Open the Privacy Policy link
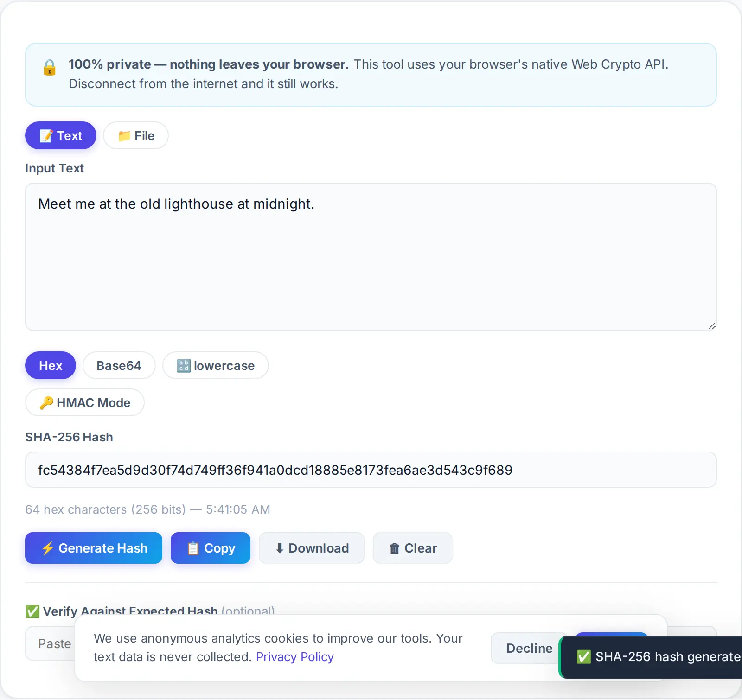The image size is (742, 700). pyautogui.click(x=295, y=657)
